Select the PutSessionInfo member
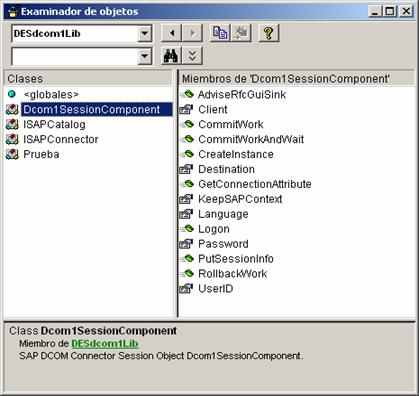 [236, 259]
